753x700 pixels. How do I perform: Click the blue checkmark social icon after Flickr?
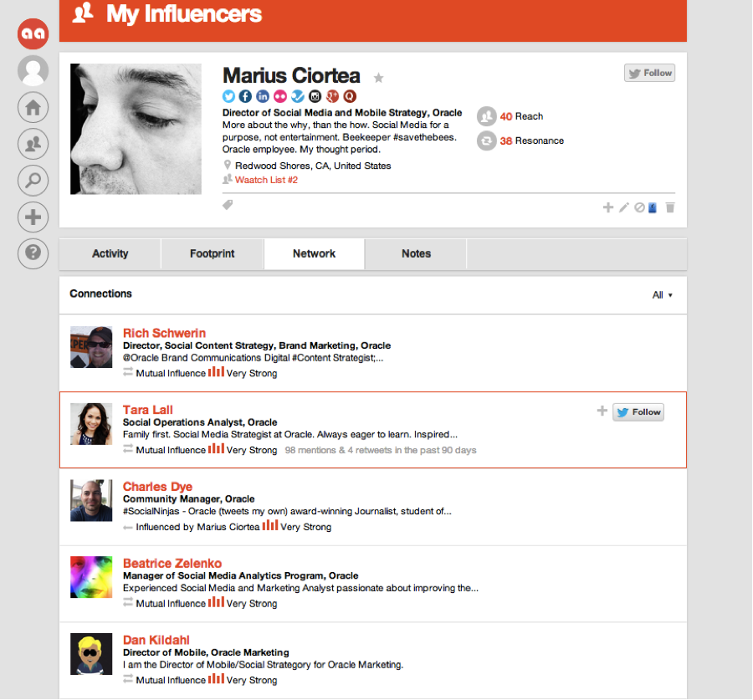pyautogui.click(x=297, y=96)
